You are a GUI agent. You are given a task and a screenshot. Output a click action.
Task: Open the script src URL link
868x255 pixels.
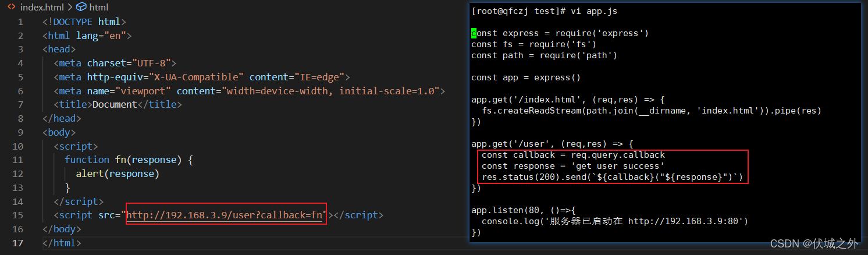[225, 215]
